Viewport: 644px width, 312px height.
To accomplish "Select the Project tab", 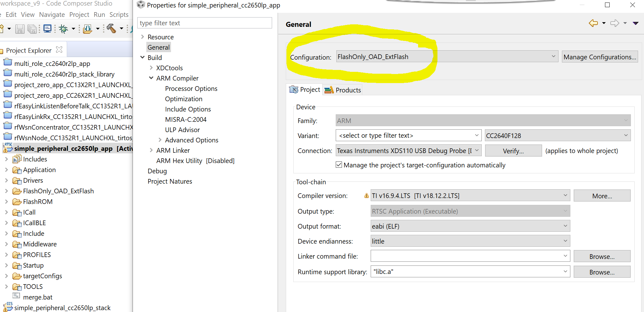I will pyautogui.click(x=305, y=90).
